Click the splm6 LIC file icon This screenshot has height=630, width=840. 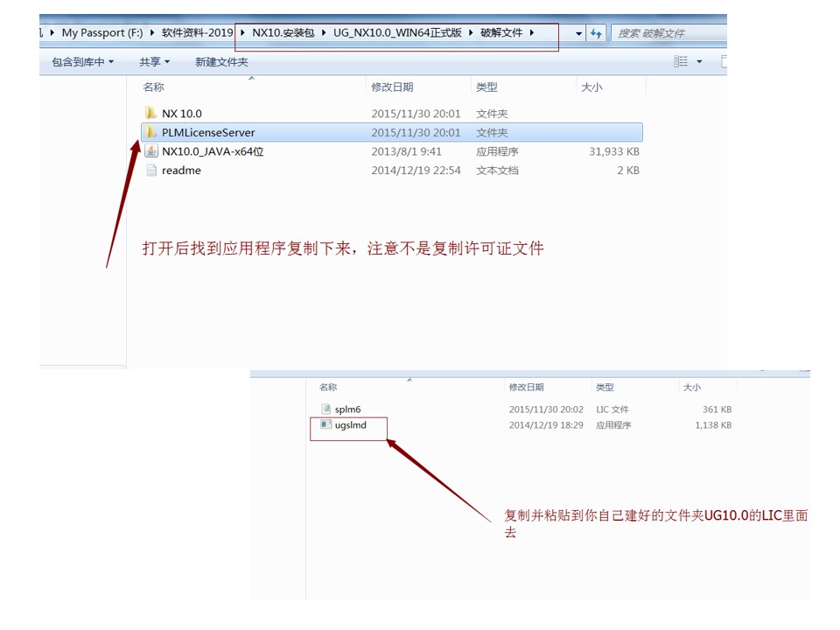coord(325,409)
